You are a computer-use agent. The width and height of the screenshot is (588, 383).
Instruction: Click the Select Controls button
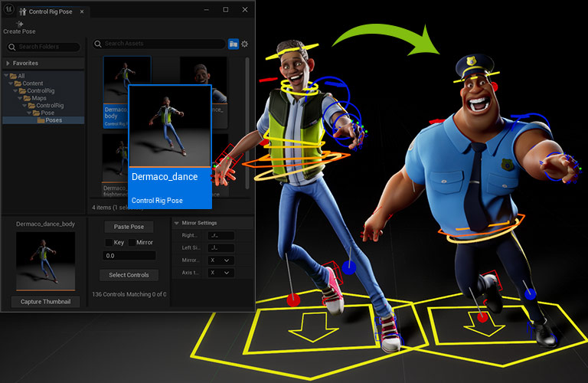[x=129, y=275]
